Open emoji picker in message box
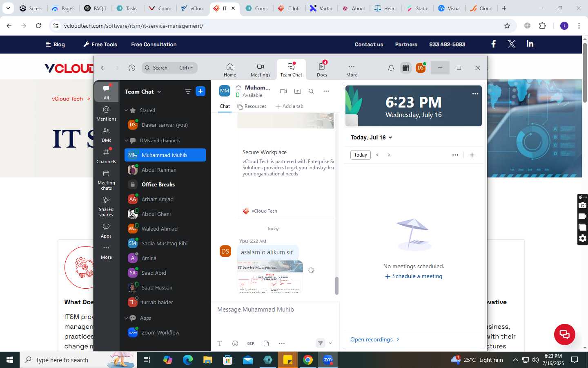The image size is (588, 368). (235, 343)
